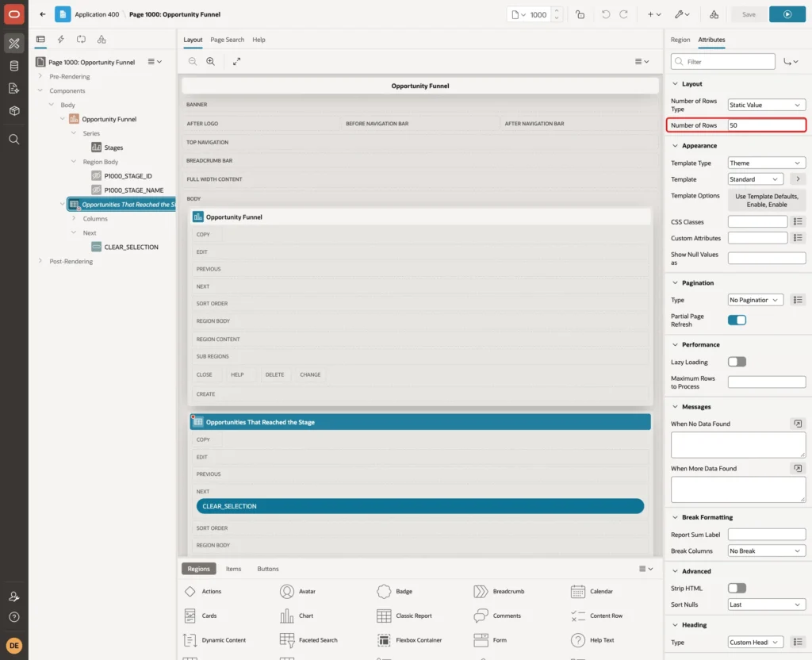Viewport: 812px width, 660px height.
Task: Open code editor for When No Data Found
Action: click(798, 424)
